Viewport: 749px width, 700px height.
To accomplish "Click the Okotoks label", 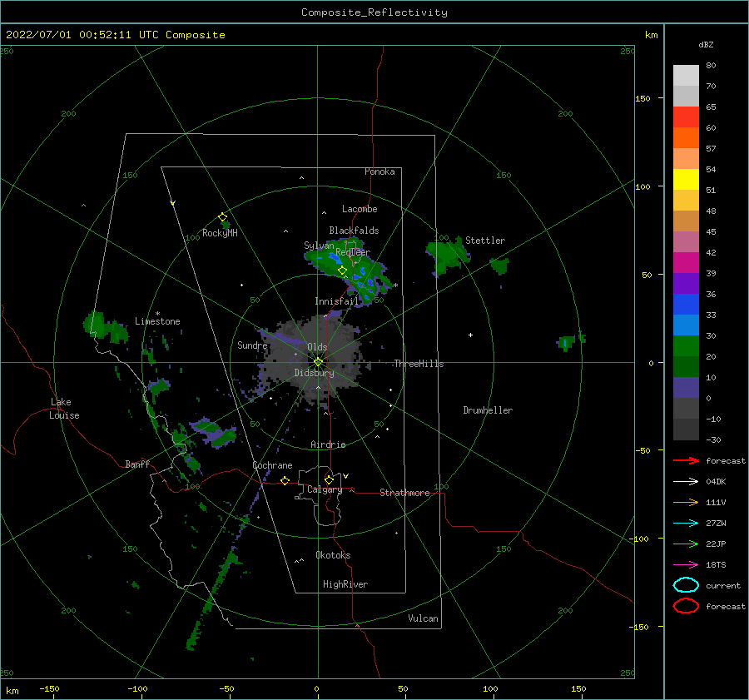I will click(333, 555).
